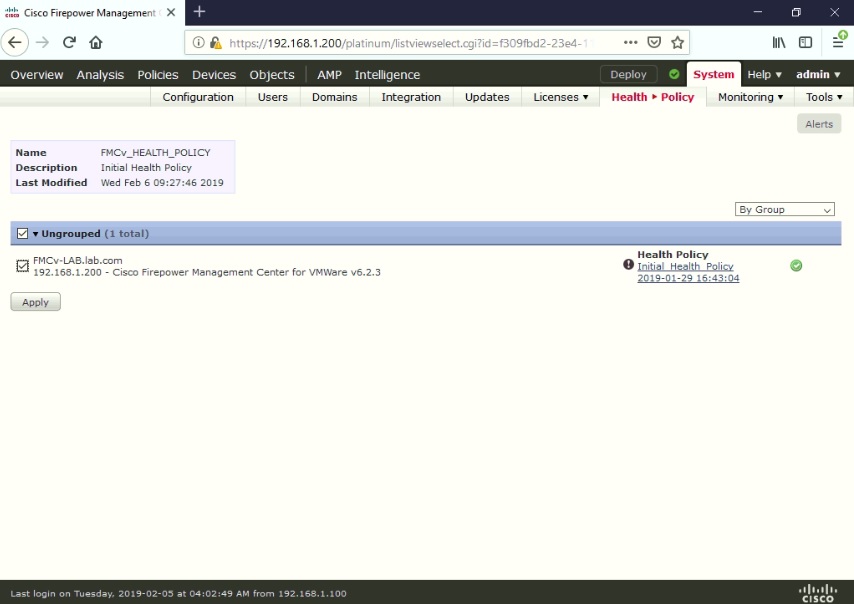Screen dimensions: 854x604
Task: Toggle the Ungrouped group checkbox
Action: pyautogui.click(x=22, y=234)
